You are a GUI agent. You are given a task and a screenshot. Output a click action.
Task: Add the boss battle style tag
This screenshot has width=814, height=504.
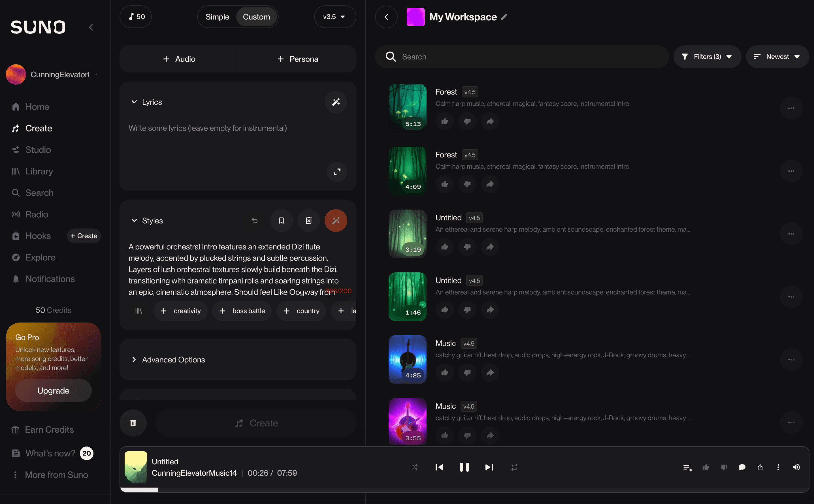[x=242, y=311]
